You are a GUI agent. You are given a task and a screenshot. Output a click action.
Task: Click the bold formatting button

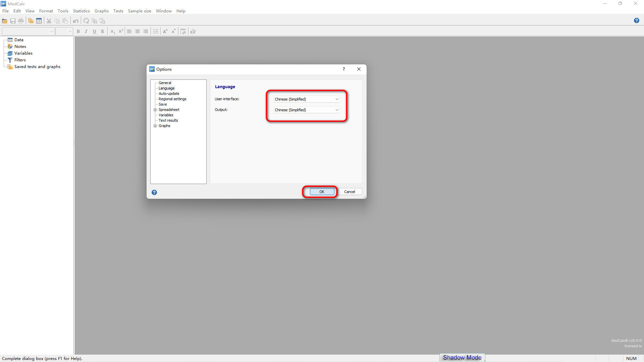pyautogui.click(x=78, y=32)
